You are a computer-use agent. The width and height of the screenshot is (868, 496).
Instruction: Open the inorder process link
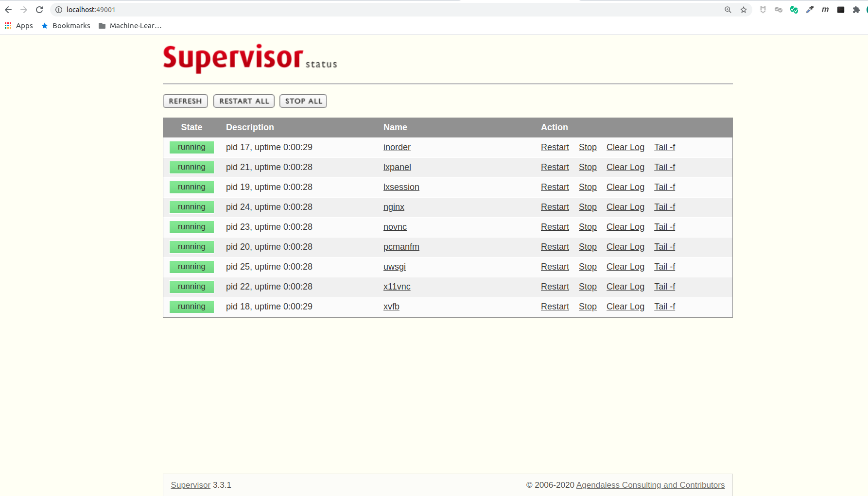[397, 147]
